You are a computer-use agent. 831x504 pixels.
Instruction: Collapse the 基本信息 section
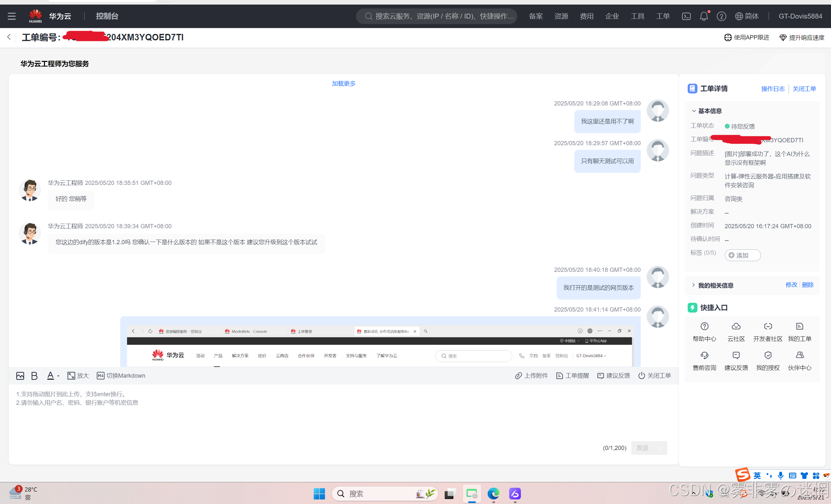694,111
